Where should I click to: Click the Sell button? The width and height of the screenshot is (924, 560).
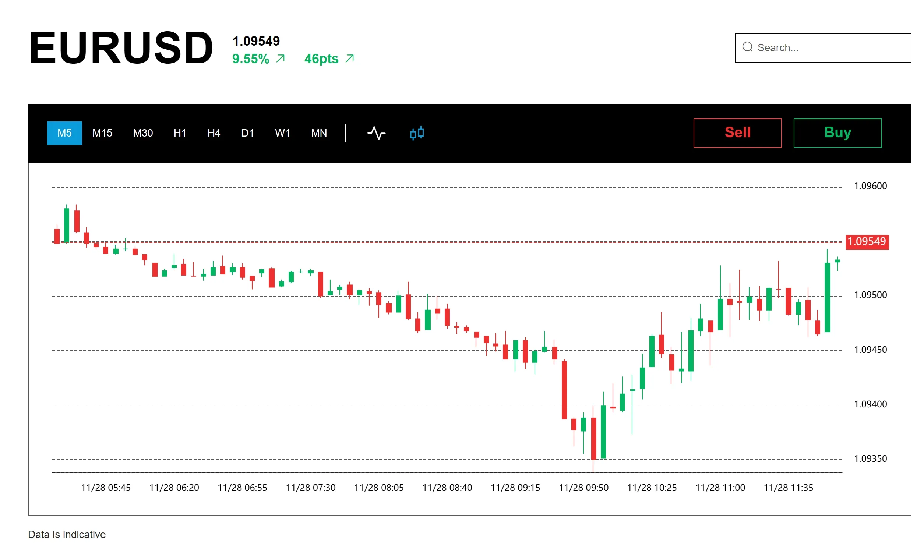[737, 133]
